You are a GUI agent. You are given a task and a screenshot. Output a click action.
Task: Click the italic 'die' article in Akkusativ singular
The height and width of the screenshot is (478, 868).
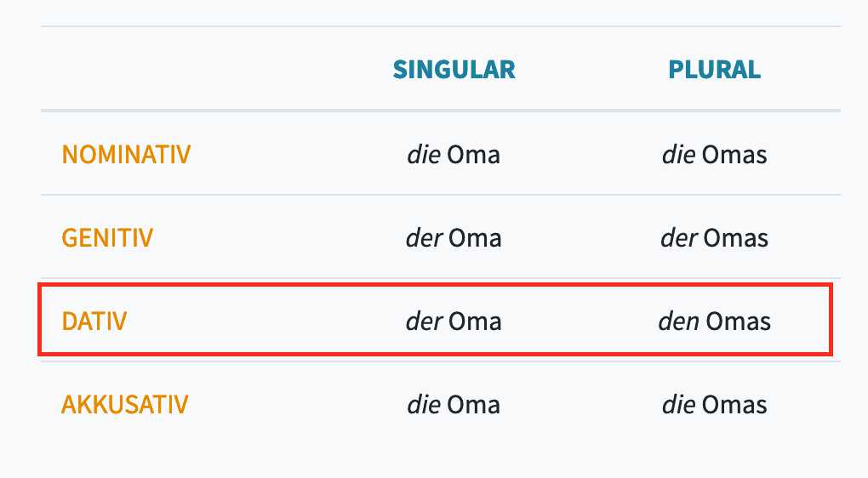point(424,404)
